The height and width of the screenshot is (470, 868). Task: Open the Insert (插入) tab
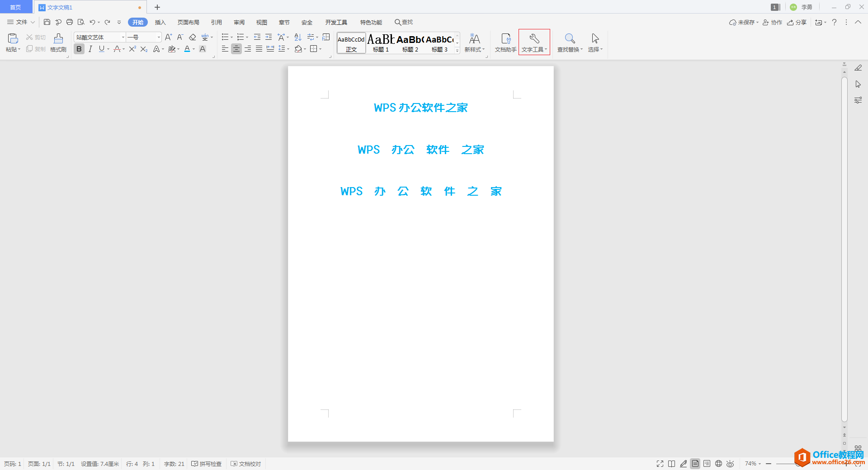click(160, 22)
